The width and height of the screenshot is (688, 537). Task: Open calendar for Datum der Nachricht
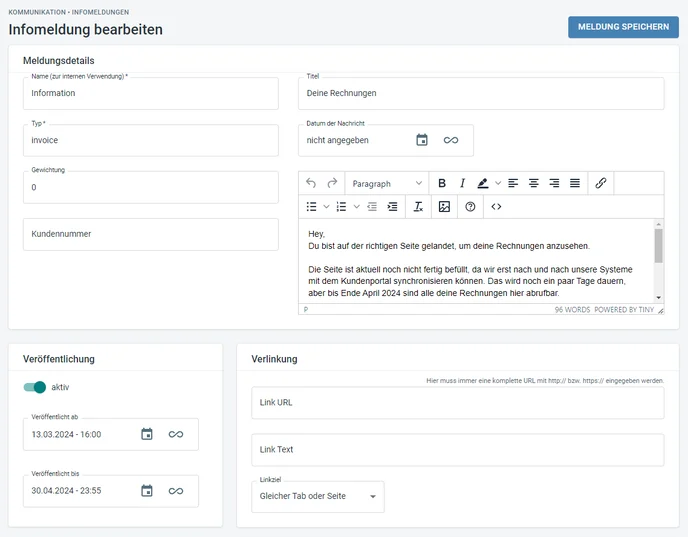(x=422, y=140)
